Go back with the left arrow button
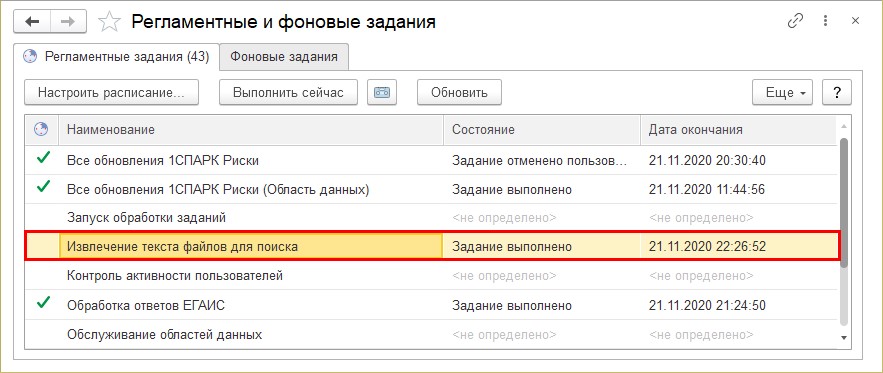The image size is (883, 373). point(32,22)
